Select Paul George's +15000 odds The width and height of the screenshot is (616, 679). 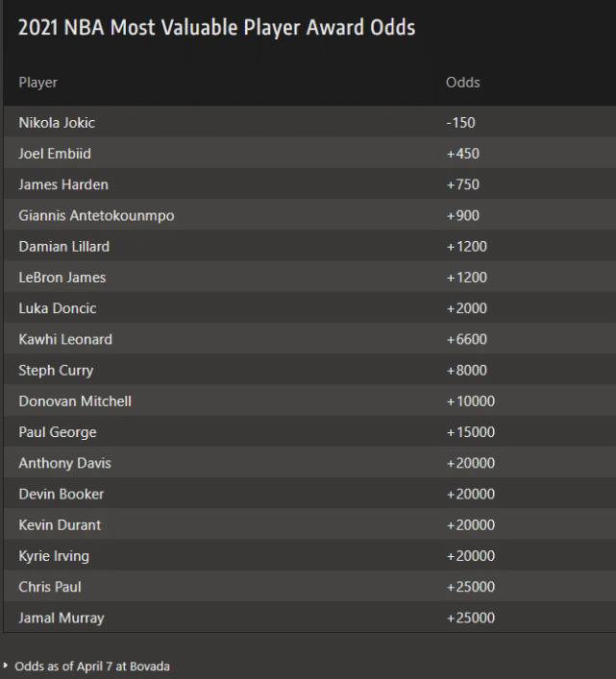click(x=470, y=432)
